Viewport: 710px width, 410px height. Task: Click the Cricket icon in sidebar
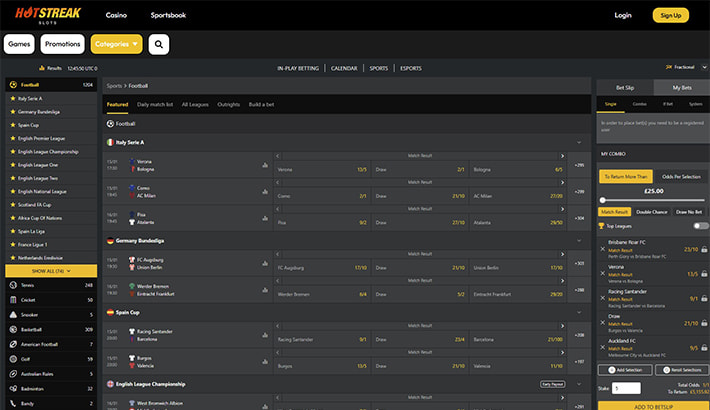click(x=11, y=299)
